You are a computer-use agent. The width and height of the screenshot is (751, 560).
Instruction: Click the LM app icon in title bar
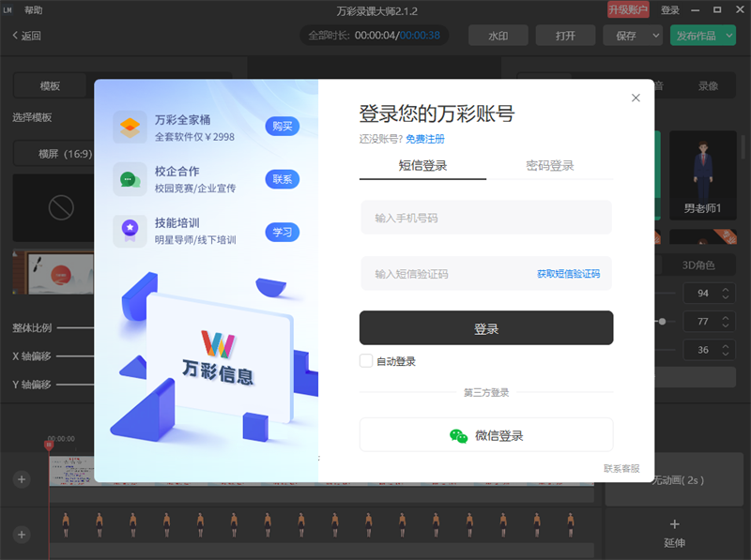click(8, 9)
